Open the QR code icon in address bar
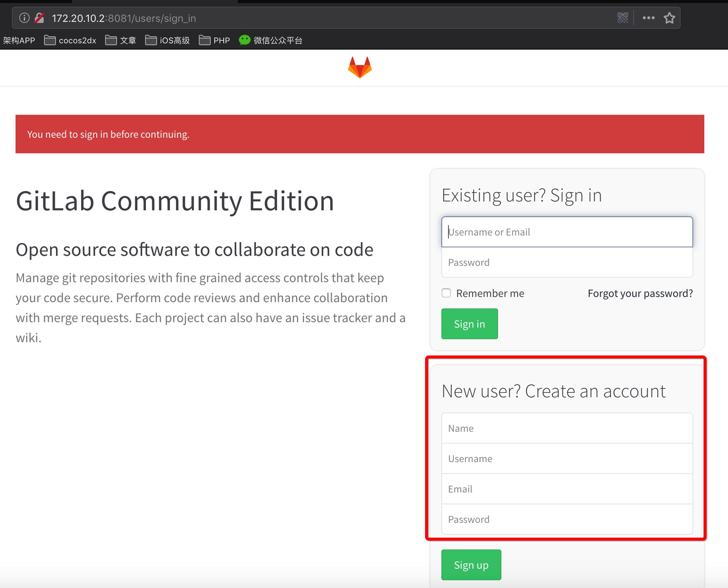Viewport: 728px width, 588px height. point(622,18)
